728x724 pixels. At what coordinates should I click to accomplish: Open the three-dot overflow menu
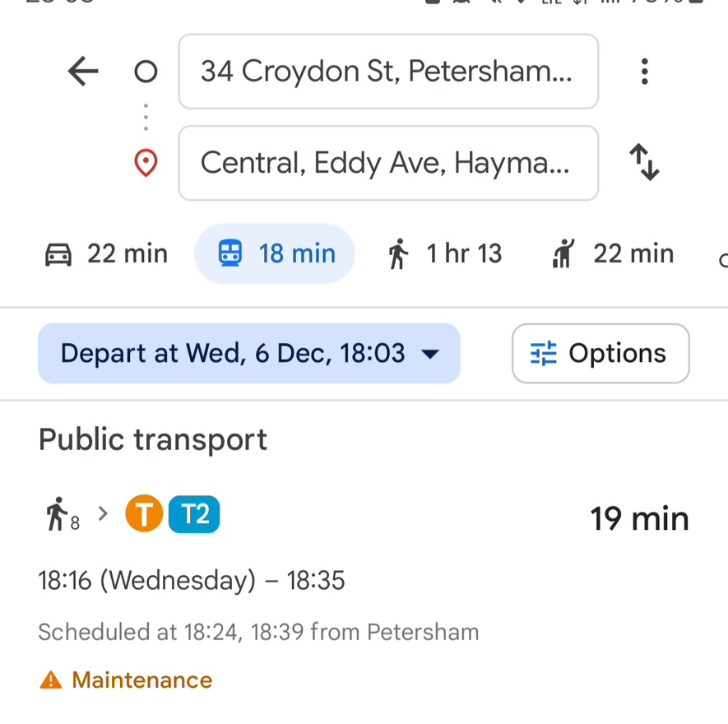click(644, 71)
